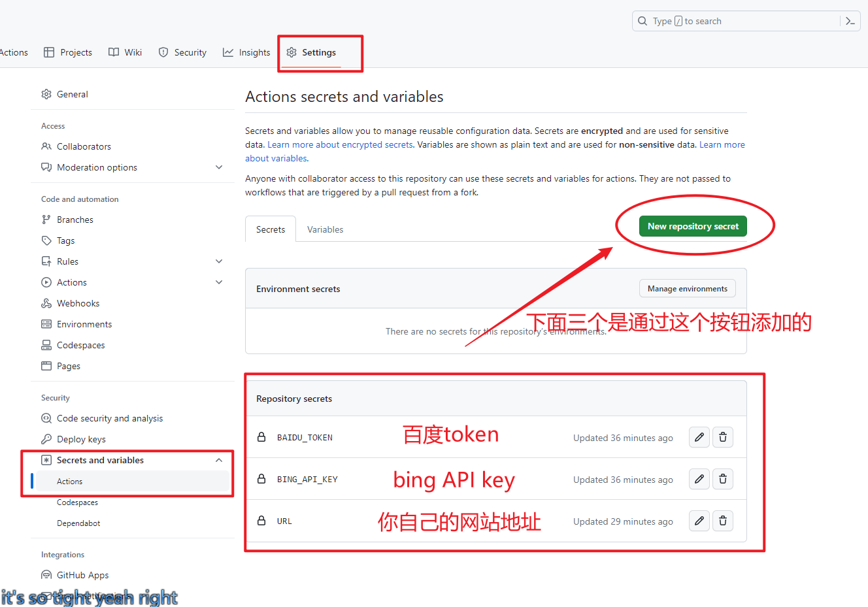Click the pencil icon for URL secret

pyautogui.click(x=699, y=521)
